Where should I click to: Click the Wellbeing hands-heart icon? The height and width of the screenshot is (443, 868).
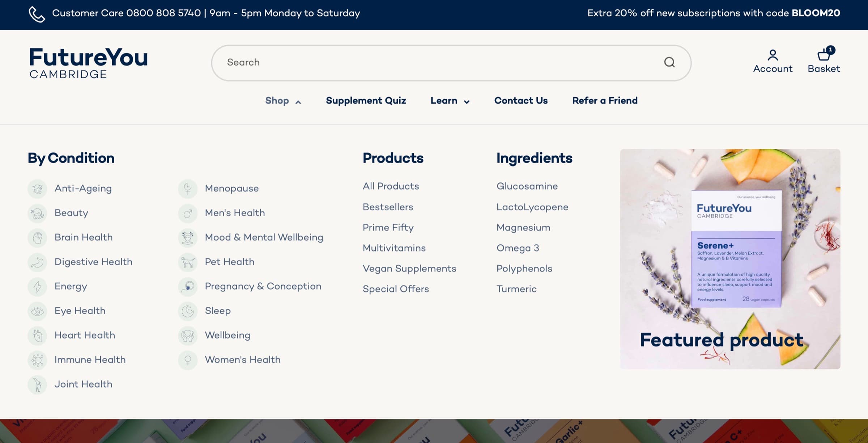188,336
